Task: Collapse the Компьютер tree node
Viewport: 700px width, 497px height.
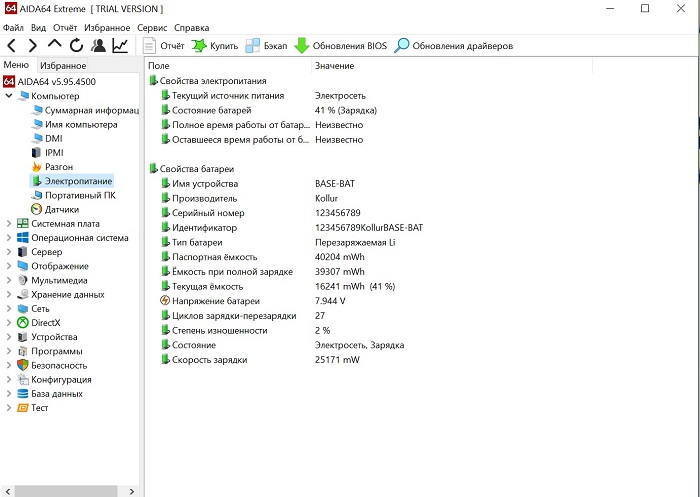Action: point(8,96)
